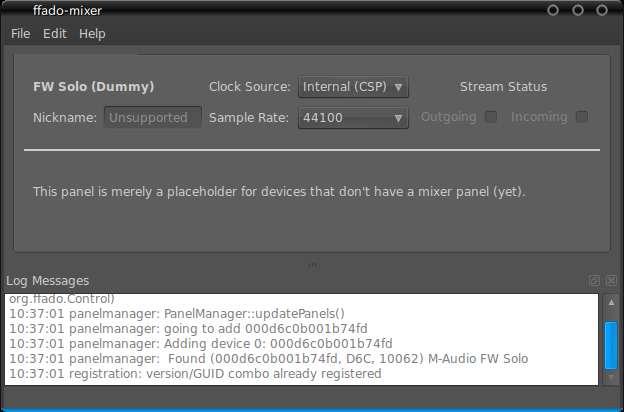Open the Clock Source dropdown
The height and width of the screenshot is (412, 624).
click(353, 87)
